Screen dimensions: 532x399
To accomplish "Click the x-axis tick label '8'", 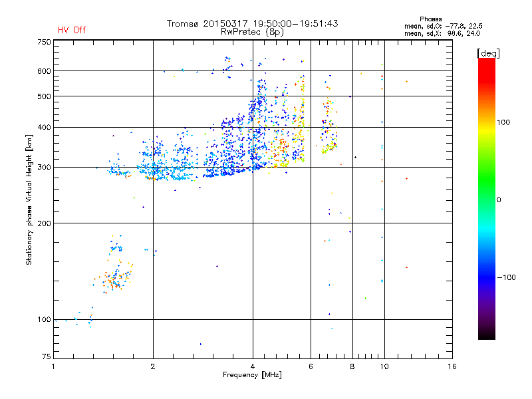I will point(352,366).
